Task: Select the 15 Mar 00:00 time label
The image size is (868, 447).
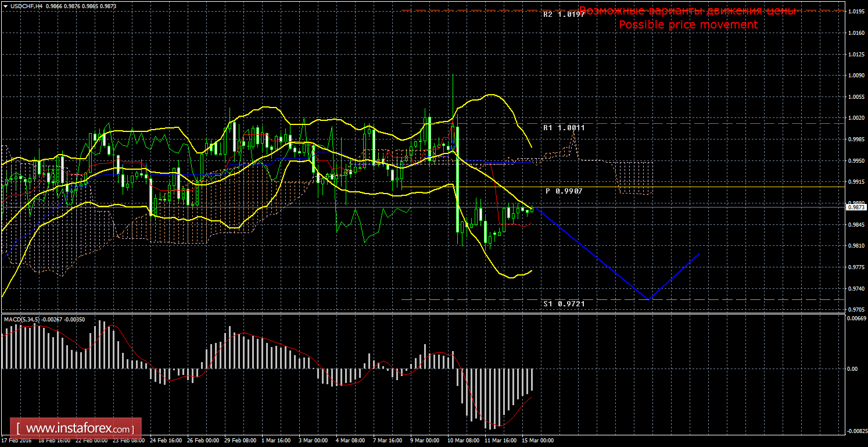Action: [x=536, y=441]
